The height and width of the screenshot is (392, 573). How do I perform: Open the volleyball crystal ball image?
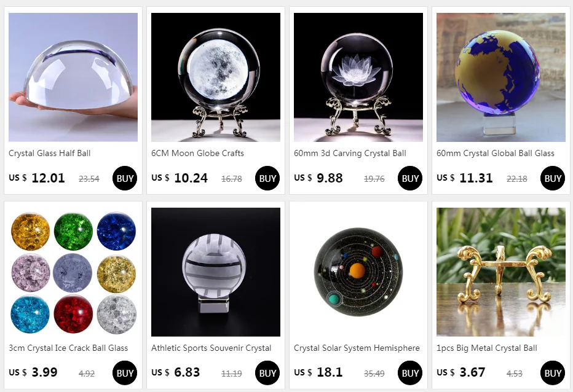(216, 272)
